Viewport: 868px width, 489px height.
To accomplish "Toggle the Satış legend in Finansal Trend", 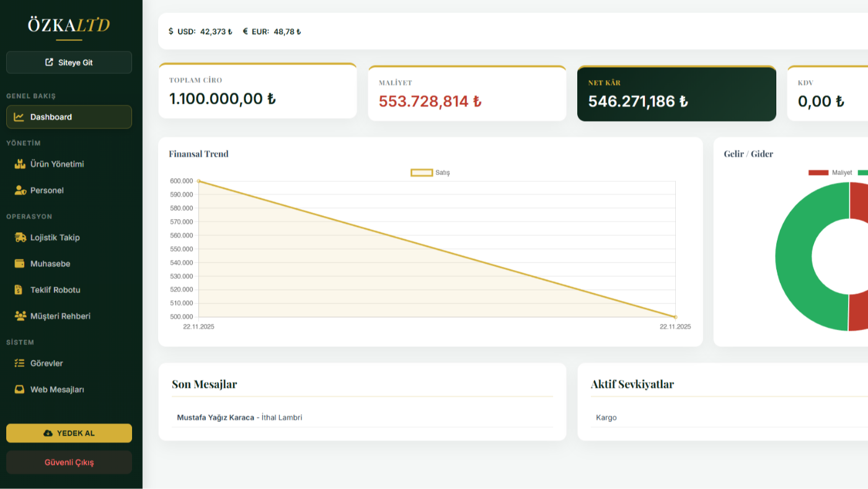I will pyautogui.click(x=430, y=173).
